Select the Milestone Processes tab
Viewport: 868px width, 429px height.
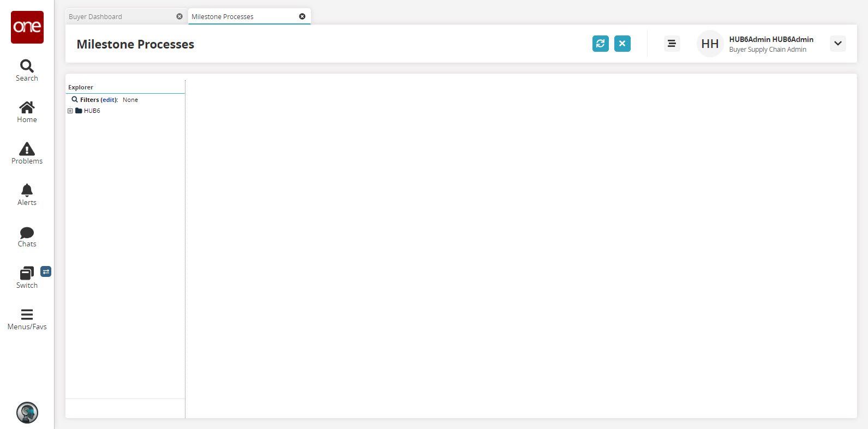[x=223, y=17]
